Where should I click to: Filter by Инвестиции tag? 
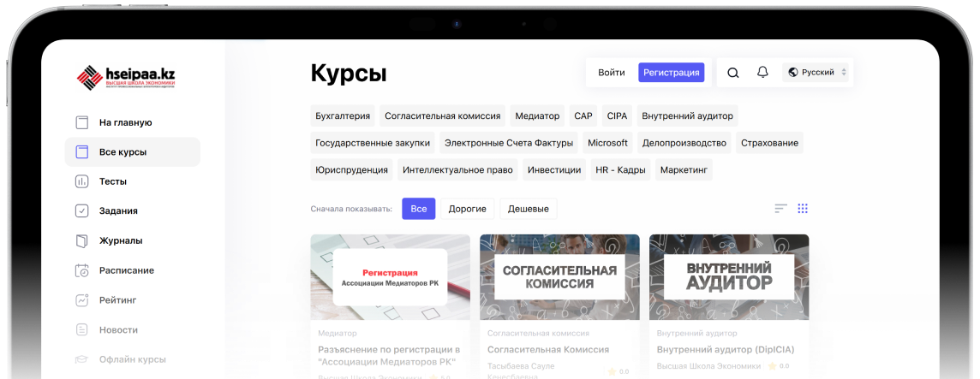[554, 170]
